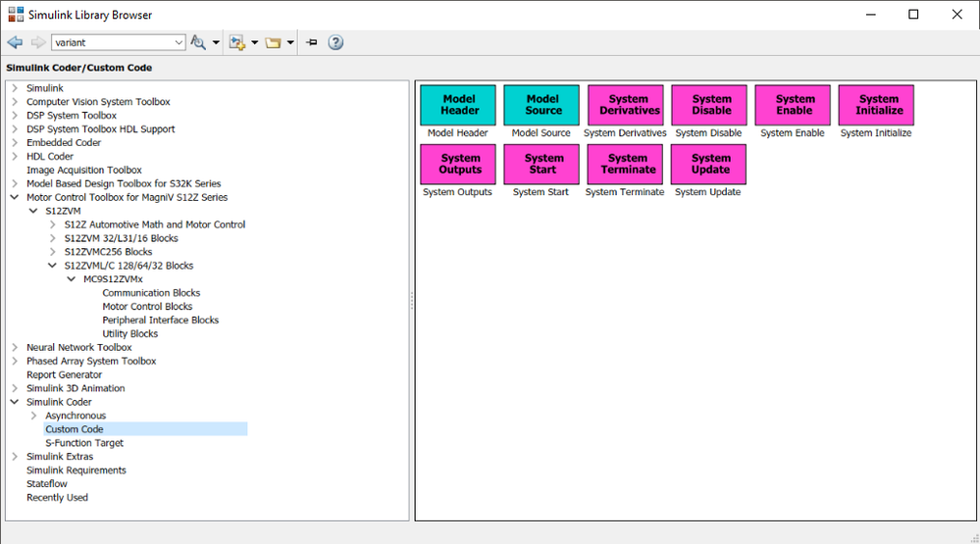This screenshot has height=544, width=980.
Task: Select the Model Source block
Action: [542, 105]
